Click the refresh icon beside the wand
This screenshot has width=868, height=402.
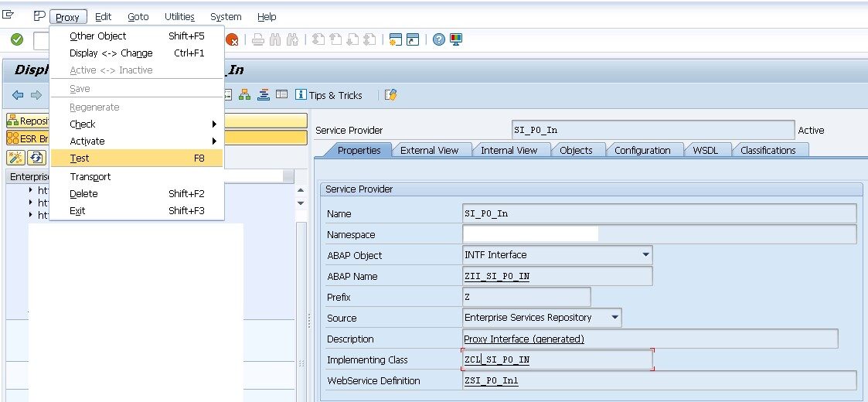pyautogui.click(x=36, y=158)
